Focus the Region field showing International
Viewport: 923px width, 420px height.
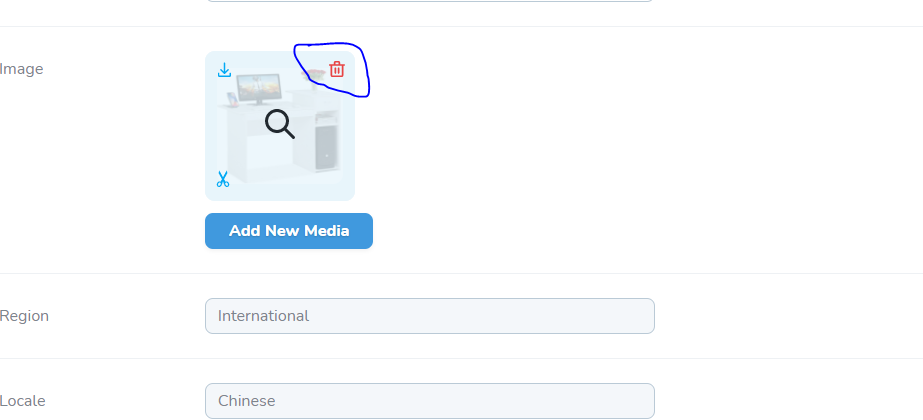(x=430, y=316)
